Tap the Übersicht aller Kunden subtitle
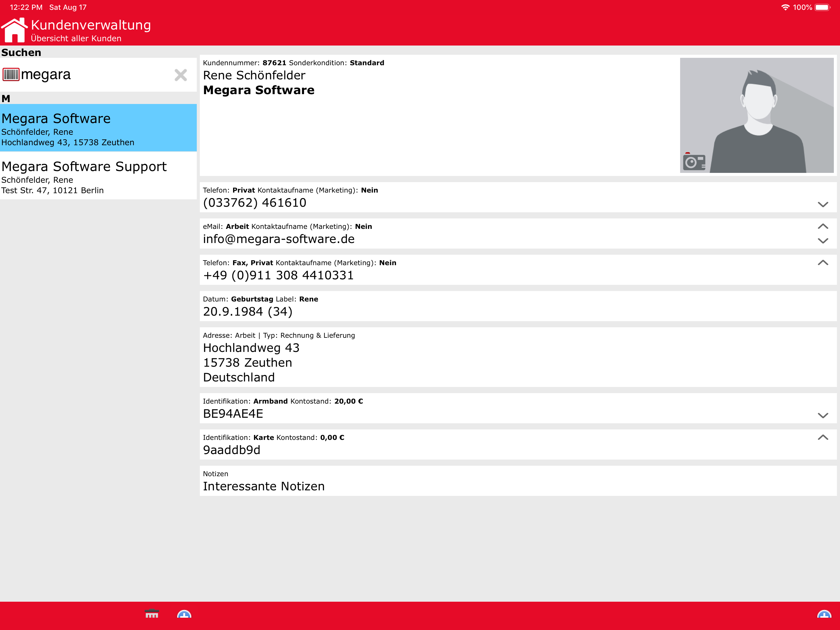Screen dimensions: 840x630 [x=76, y=38]
